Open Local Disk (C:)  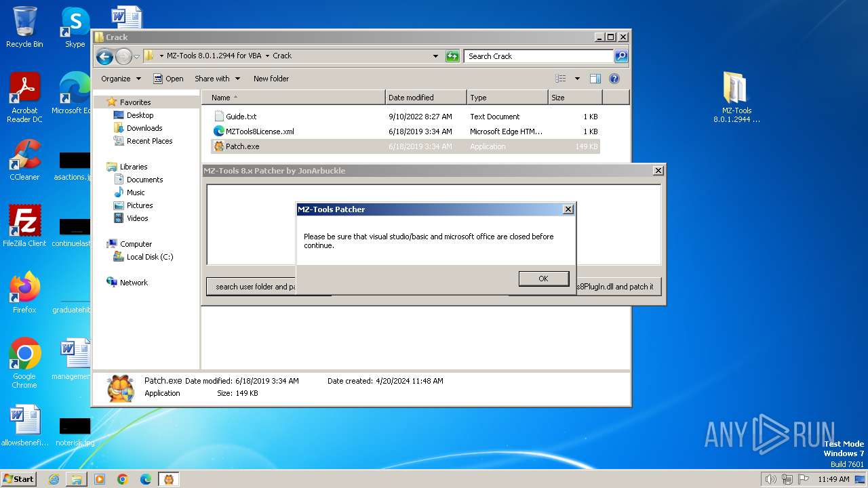click(x=150, y=257)
